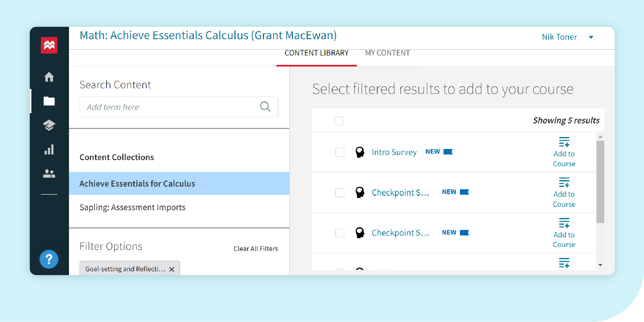The image size is (644, 322).
Task: Select the Content Library tab
Action: (x=316, y=53)
